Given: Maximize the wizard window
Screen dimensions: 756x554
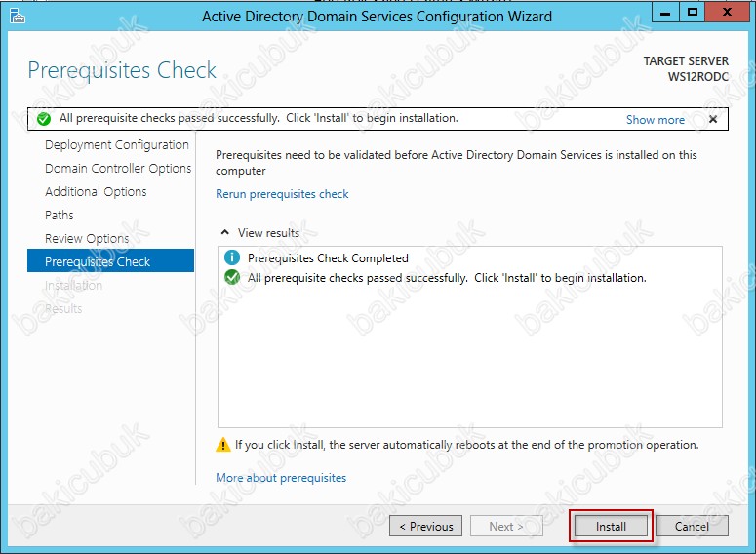Looking at the screenshot, I should (693, 13).
